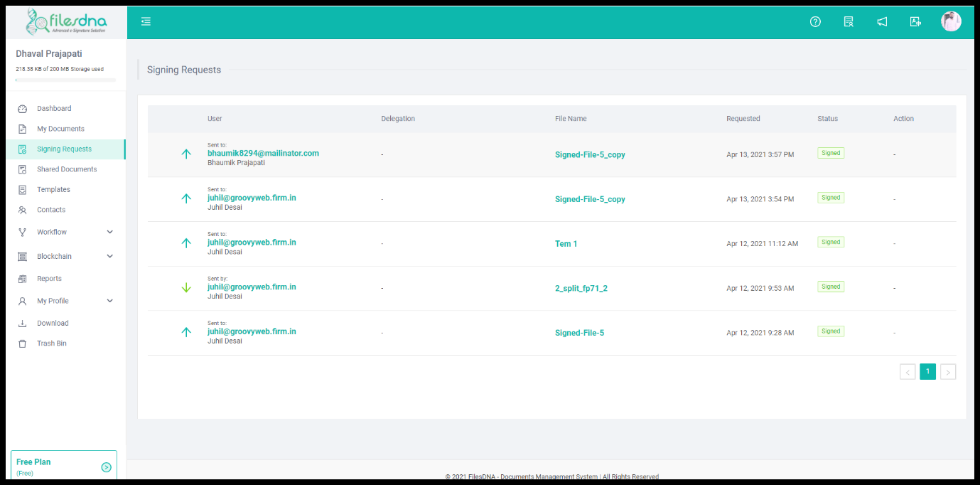Select Signing Requests in the sidebar
This screenshot has height=485, width=980.
pyautogui.click(x=64, y=149)
